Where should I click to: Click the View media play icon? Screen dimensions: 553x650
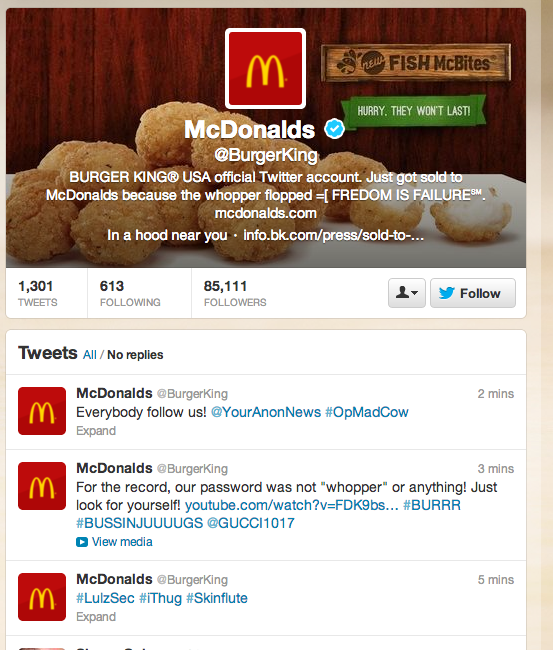82,542
